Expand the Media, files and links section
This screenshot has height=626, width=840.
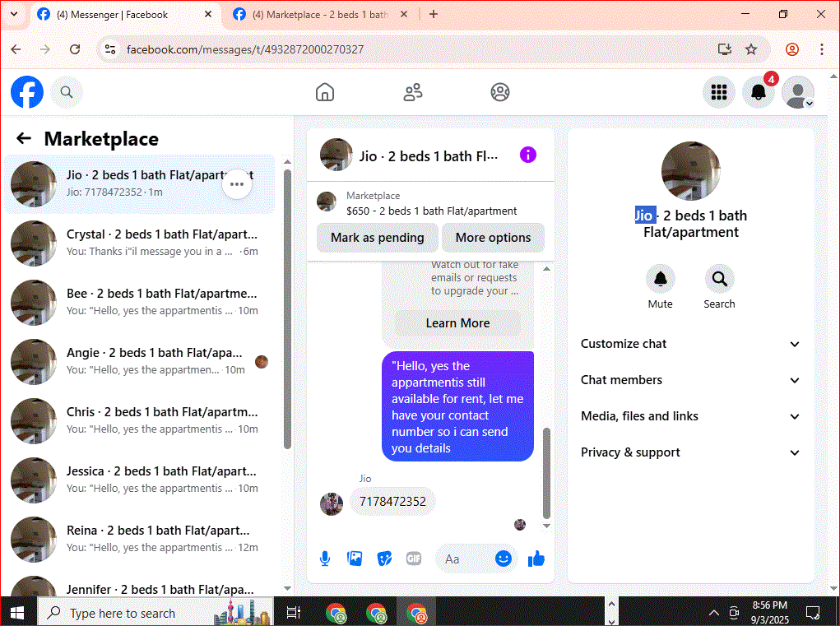tap(690, 416)
